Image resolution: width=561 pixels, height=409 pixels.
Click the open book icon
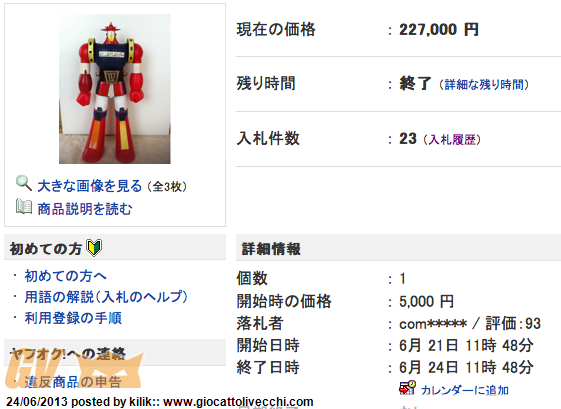pos(24,207)
